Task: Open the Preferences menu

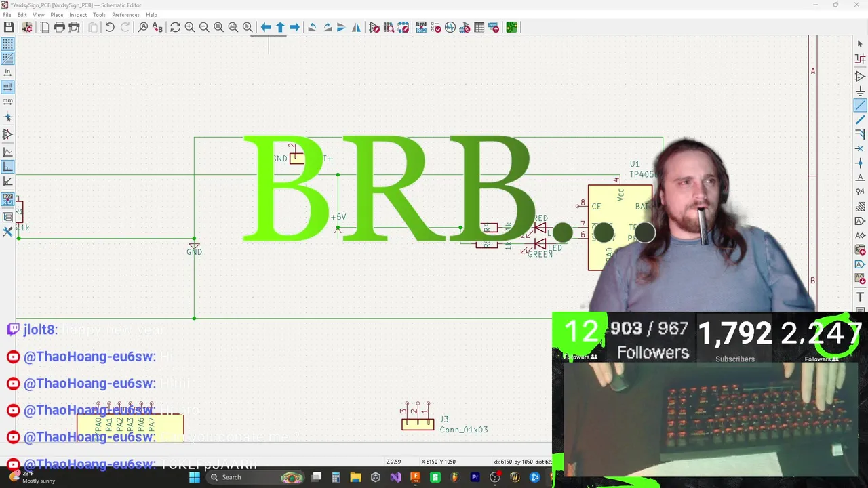Action: (x=126, y=15)
